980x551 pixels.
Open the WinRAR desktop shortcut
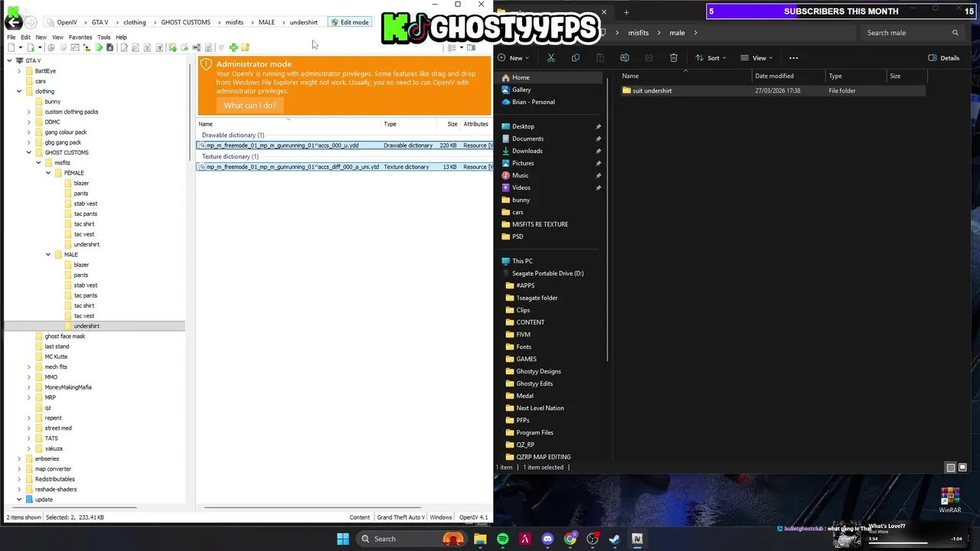point(949,500)
